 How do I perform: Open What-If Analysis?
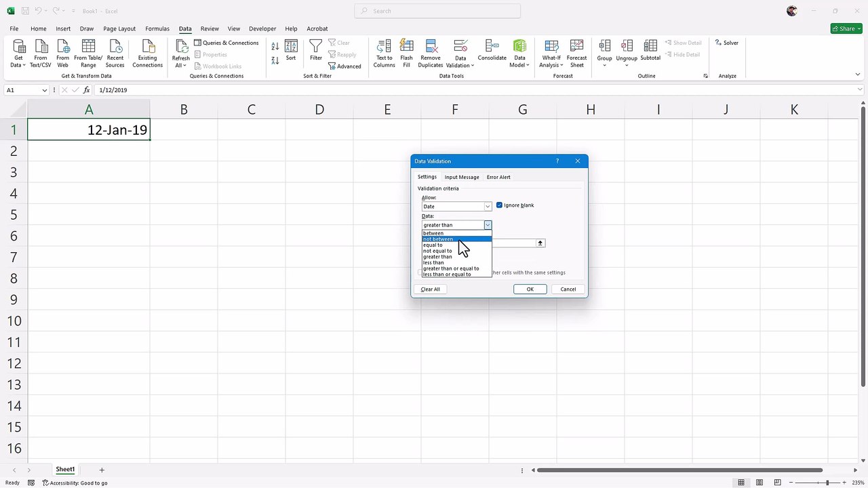coord(551,54)
